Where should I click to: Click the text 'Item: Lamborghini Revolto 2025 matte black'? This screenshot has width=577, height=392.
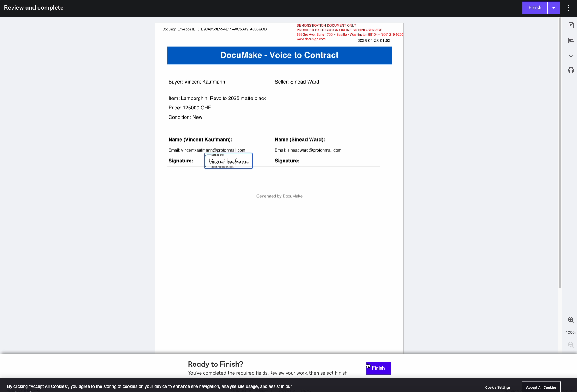[217, 98]
